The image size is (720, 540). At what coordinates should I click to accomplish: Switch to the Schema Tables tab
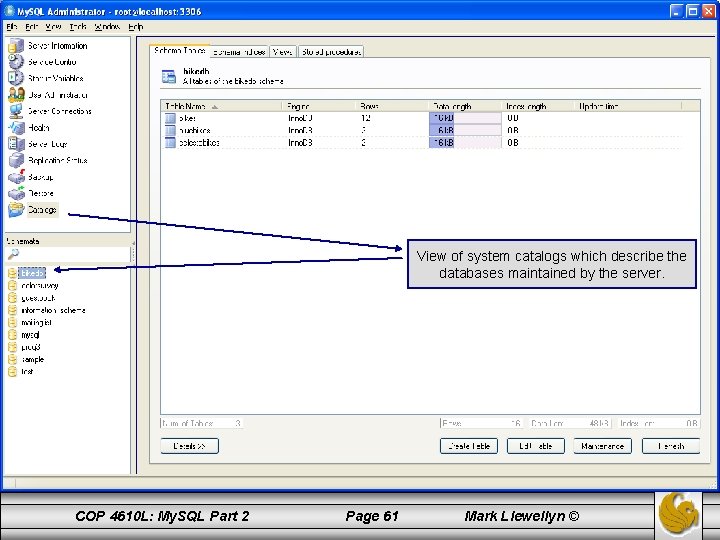(180, 51)
